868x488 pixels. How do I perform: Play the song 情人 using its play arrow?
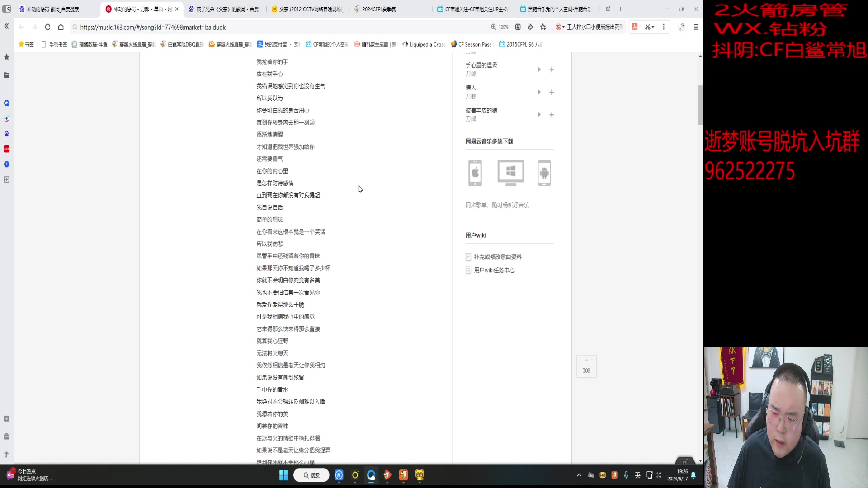pyautogui.click(x=538, y=92)
